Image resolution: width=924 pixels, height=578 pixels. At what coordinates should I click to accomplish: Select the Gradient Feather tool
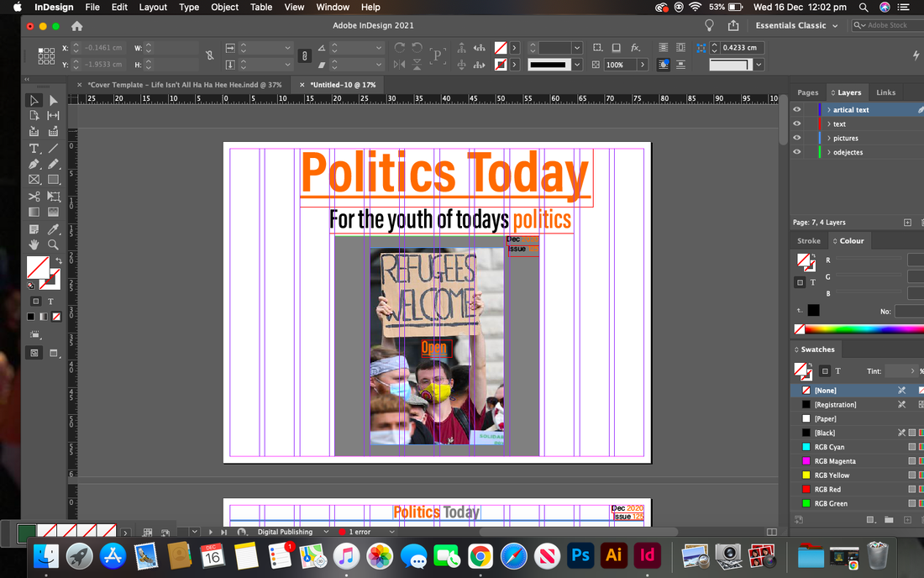[x=53, y=212]
